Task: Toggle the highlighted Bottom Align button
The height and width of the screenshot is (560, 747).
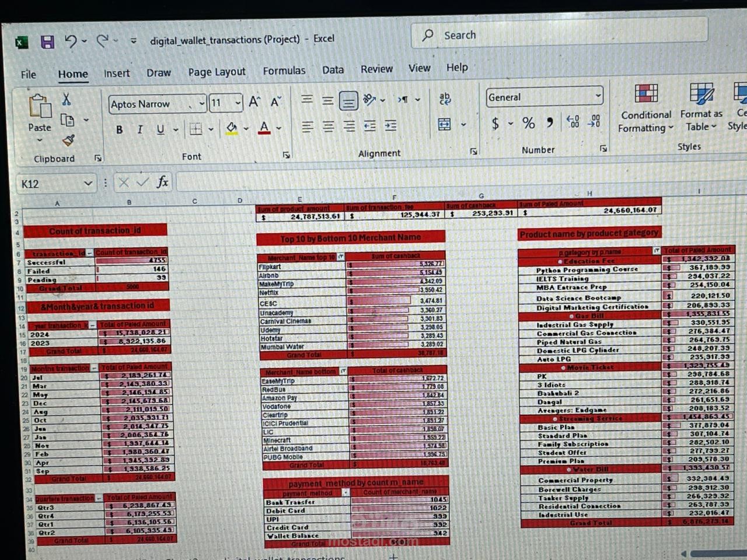Action: pos(348,101)
